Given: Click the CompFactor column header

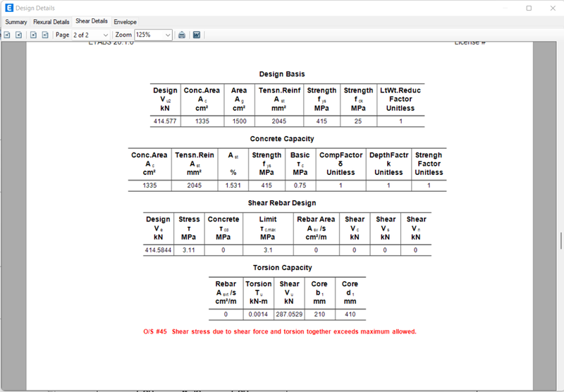Looking at the screenshot, I should pos(341,164).
